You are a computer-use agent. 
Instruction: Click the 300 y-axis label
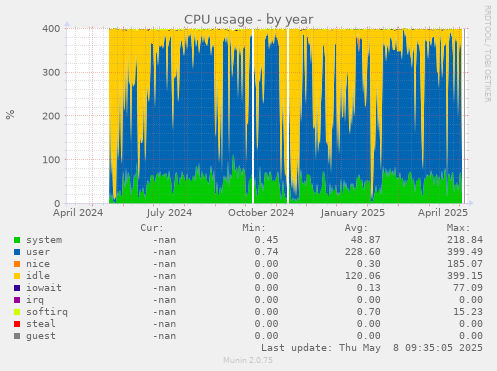[x=51, y=72]
